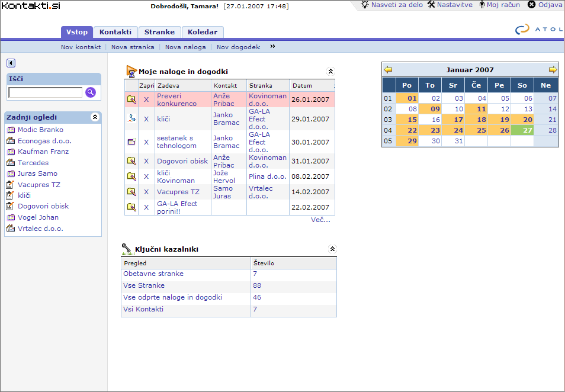
Task: Click the purple search magnifier button
Action: [x=91, y=92]
